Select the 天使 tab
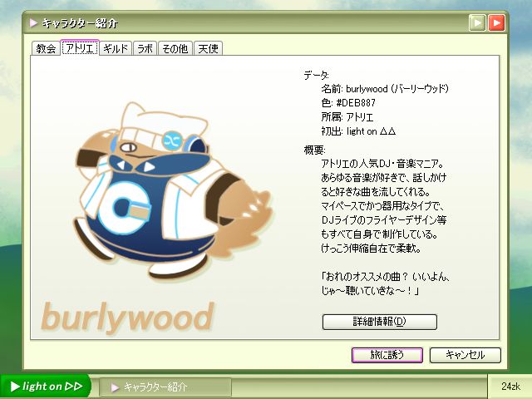 208,48
